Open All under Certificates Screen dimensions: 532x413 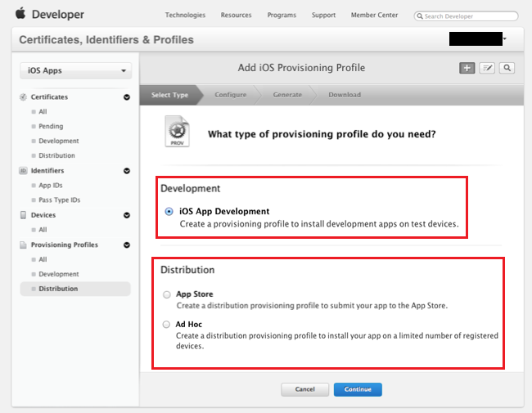(43, 111)
